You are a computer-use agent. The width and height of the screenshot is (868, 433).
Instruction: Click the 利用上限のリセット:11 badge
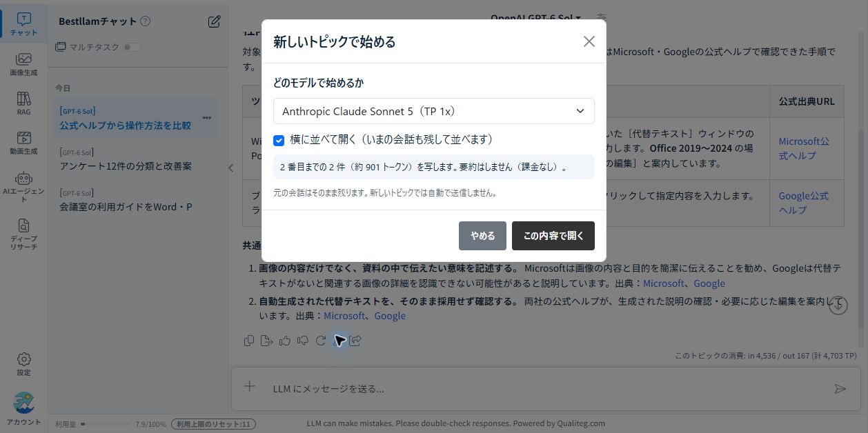[x=213, y=424]
